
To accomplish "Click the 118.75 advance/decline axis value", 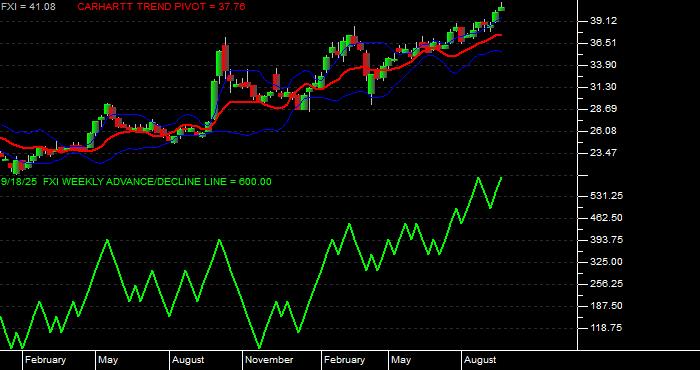I will (x=605, y=328).
